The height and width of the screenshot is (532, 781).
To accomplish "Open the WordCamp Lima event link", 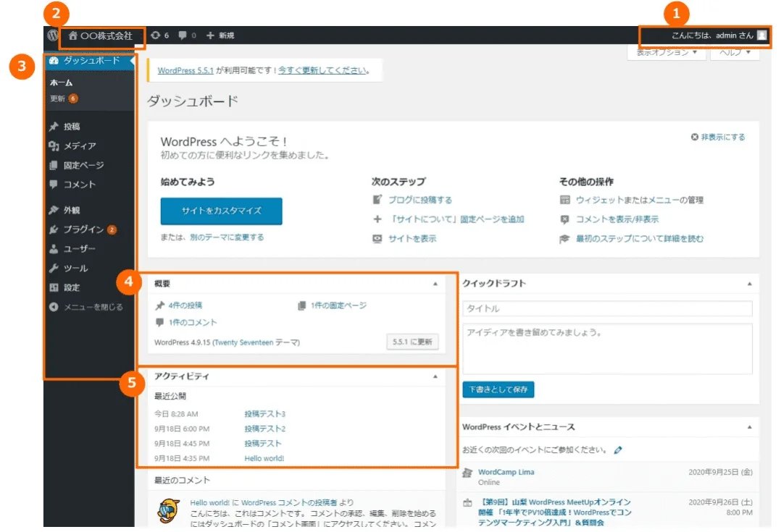I will [x=506, y=472].
